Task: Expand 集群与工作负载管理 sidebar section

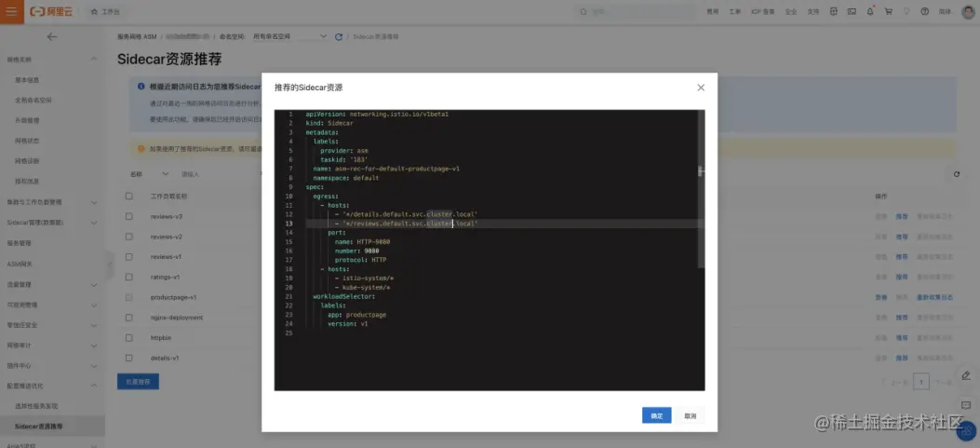Action: point(52,202)
